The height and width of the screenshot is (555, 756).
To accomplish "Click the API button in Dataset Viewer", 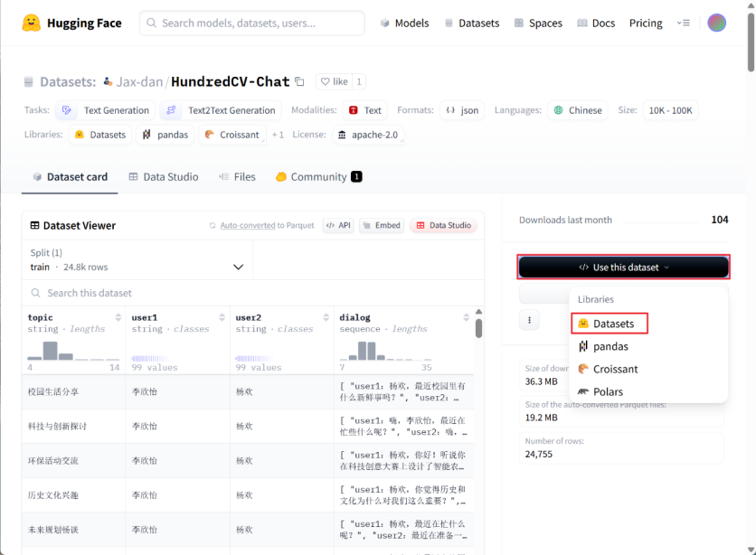I will pos(338,225).
